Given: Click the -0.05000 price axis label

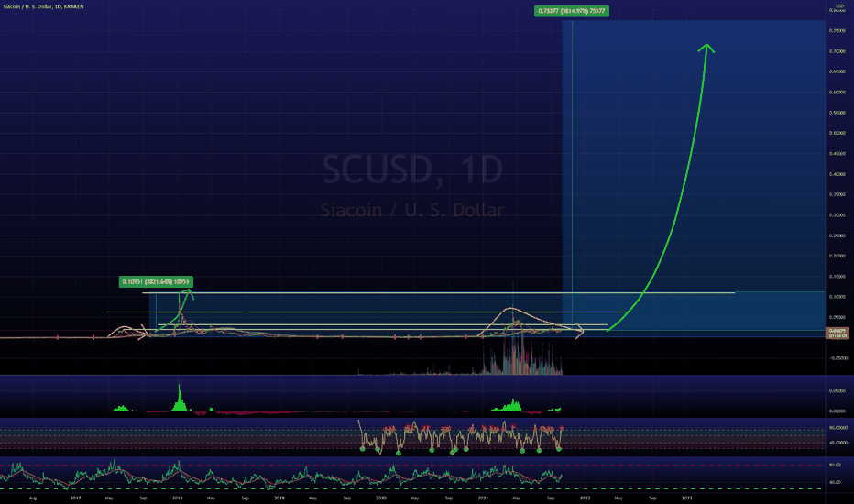Looking at the screenshot, I should [838, 358].
